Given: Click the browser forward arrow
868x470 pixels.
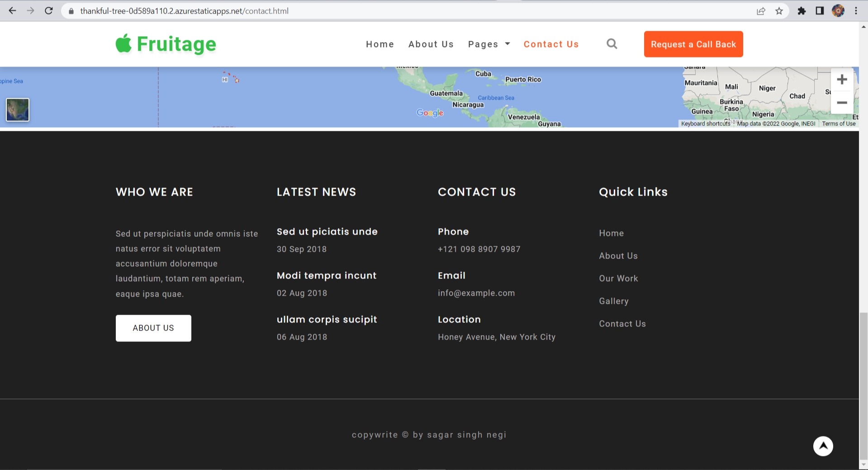Looking at the screenshot, I should [30, 11].
